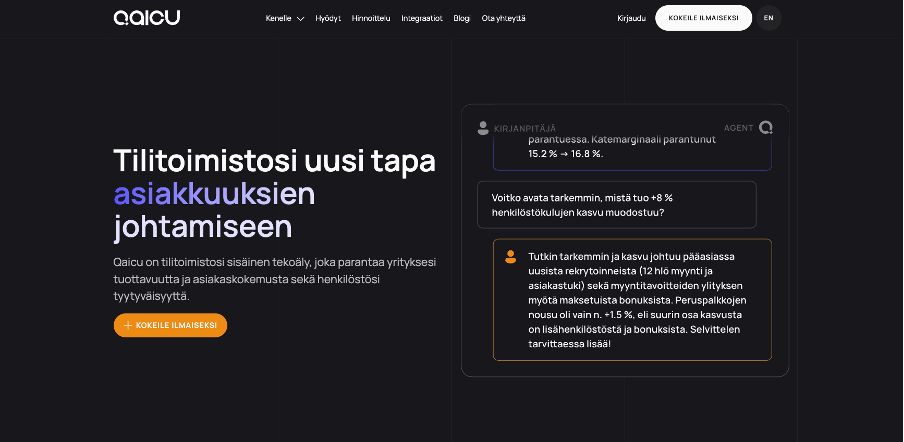The image size is (904, 442).
Task: Click the purple "asiakkuuksien" heading word
Action: click(x=214, y=193)
